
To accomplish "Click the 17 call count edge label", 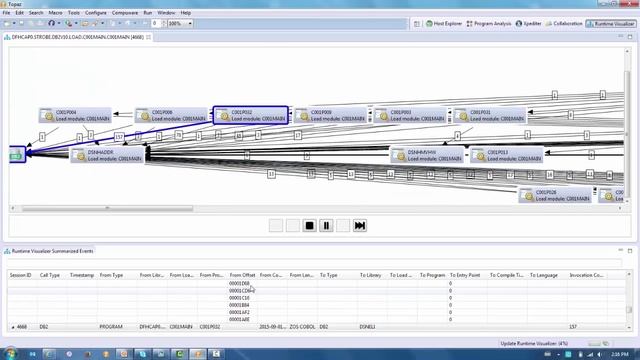I will (298, 135).
